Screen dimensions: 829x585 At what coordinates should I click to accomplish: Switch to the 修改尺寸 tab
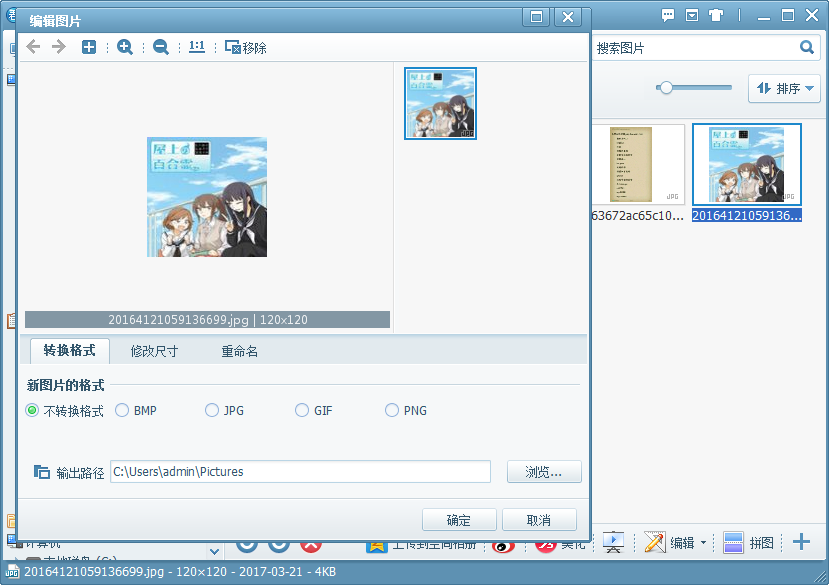tap(154, 351)
